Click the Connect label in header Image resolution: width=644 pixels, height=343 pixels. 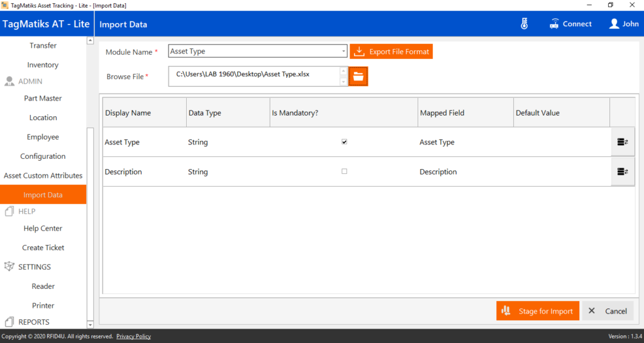(x=577, y=24)
